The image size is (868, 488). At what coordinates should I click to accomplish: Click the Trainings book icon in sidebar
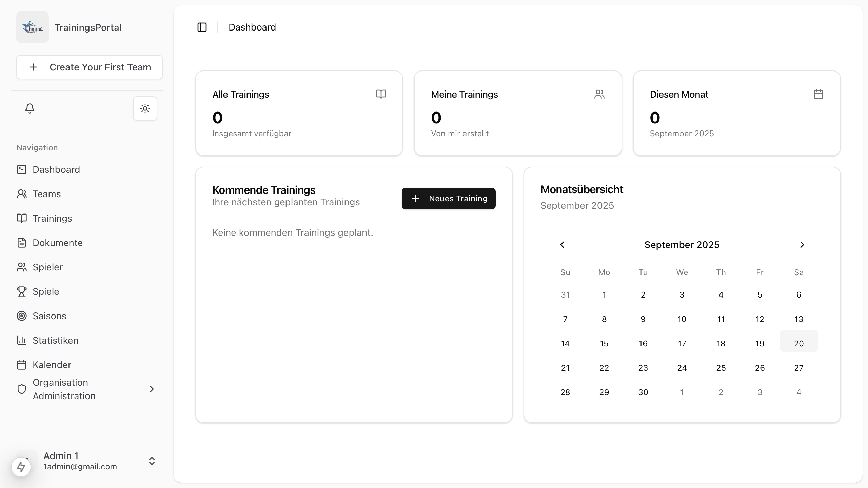[x=22, y=218]
